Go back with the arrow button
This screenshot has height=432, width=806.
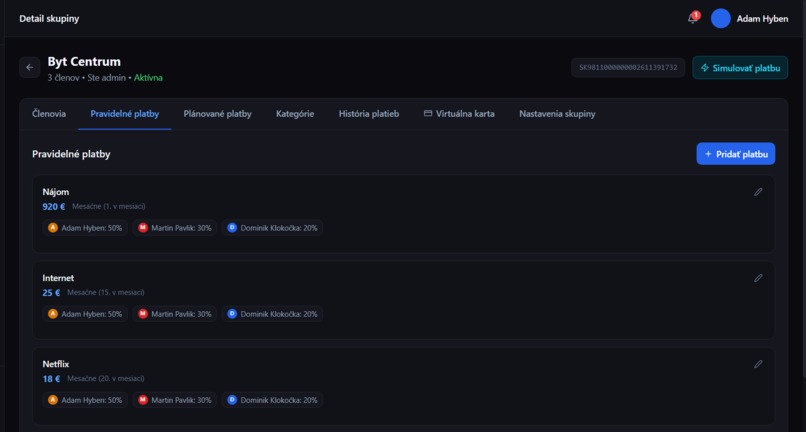coord(30,67)
